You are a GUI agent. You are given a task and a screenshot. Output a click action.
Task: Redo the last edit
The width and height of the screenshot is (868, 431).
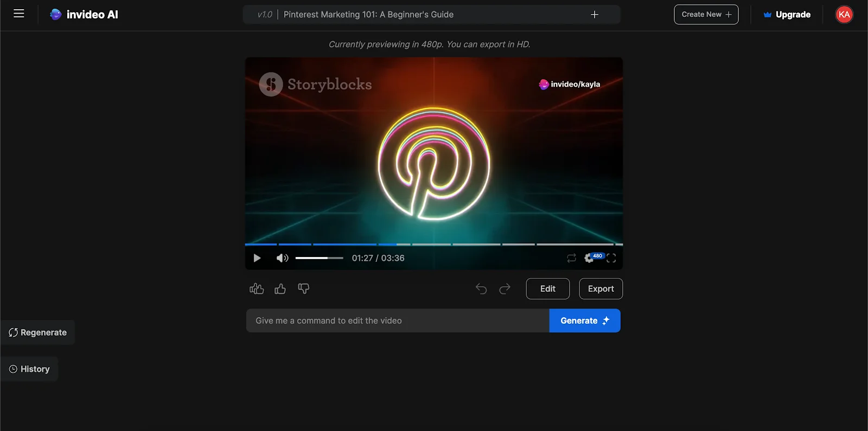pos(505,289)
